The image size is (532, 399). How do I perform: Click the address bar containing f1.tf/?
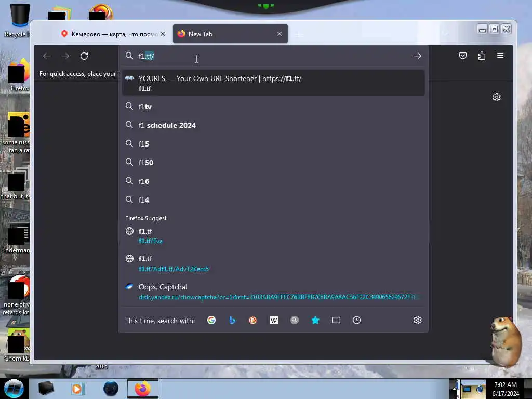[273, 56]
